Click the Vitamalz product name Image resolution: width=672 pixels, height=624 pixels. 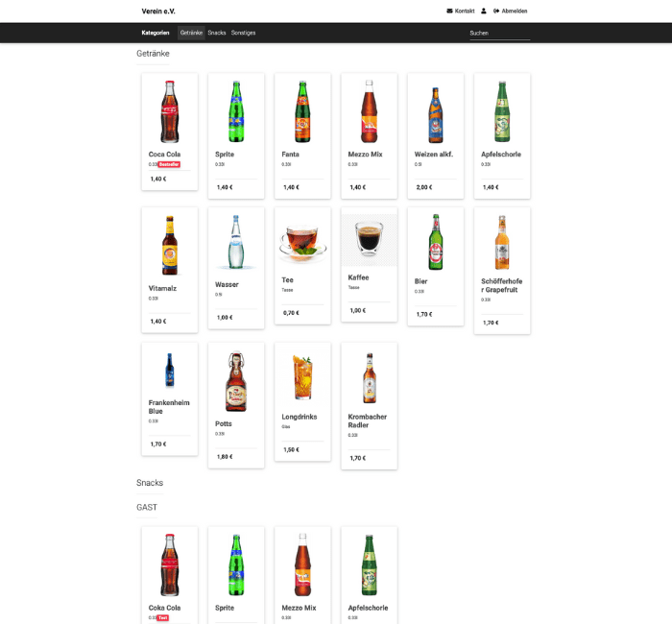coord(162,288)
